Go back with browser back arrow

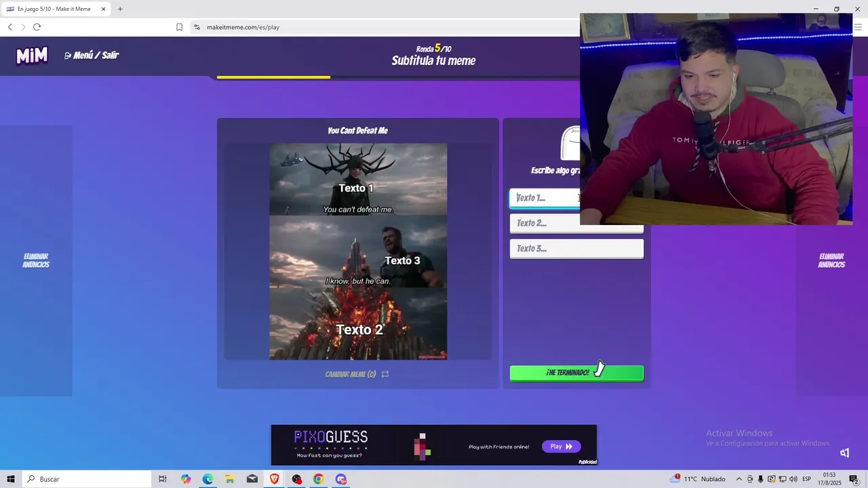[x=10, y=27]
